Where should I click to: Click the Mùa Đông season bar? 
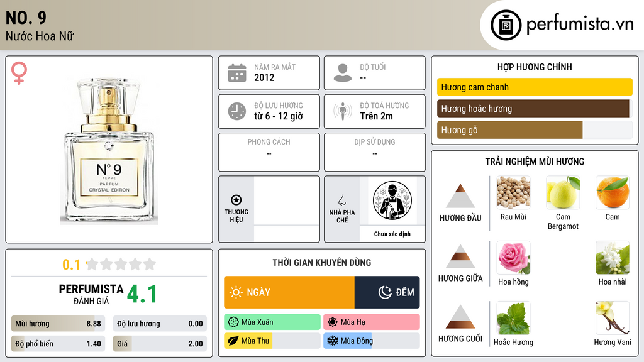coord(372,341)
